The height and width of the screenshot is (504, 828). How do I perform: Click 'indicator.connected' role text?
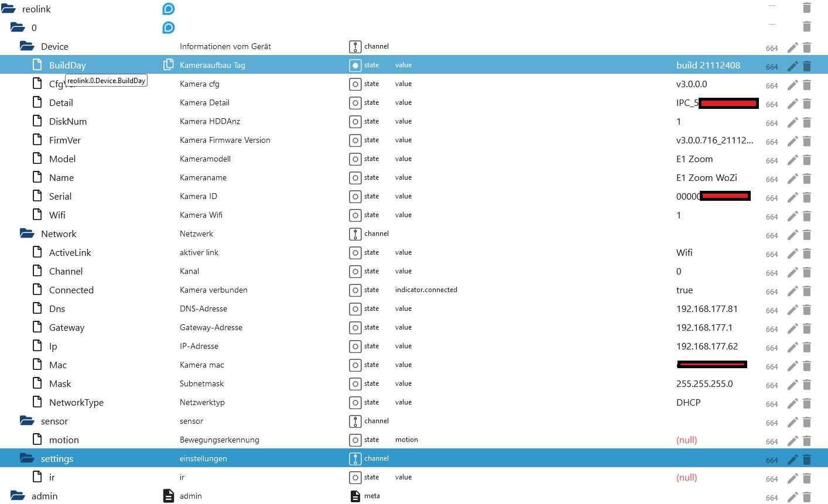pyautogui.click(x=426, y=290)
